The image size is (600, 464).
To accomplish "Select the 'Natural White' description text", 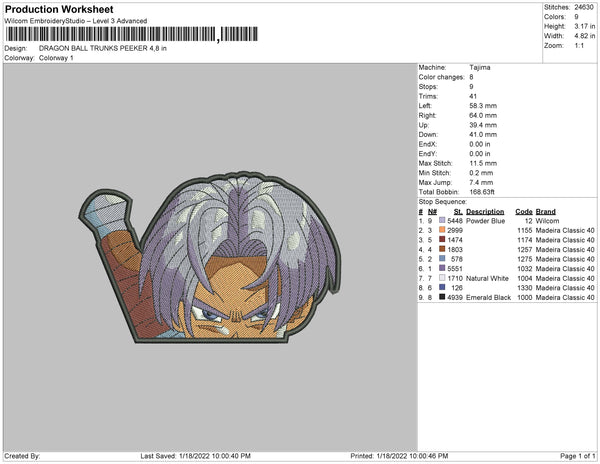I will tap(487, 278).
